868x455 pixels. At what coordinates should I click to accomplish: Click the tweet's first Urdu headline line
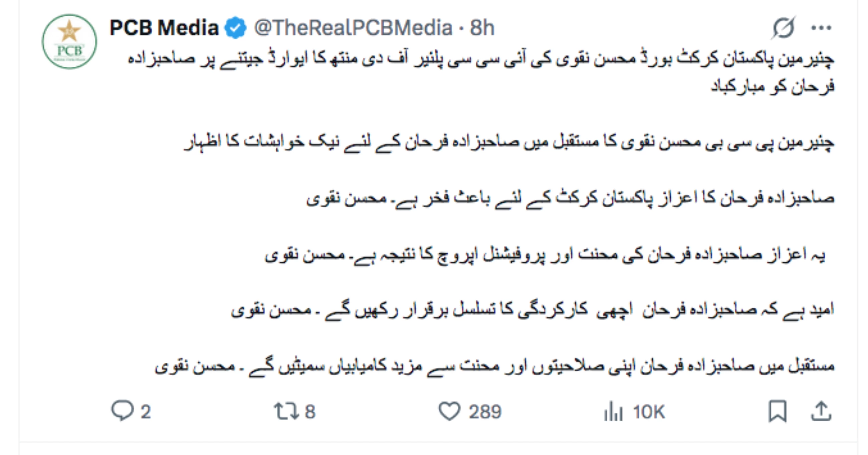(481, 60)
